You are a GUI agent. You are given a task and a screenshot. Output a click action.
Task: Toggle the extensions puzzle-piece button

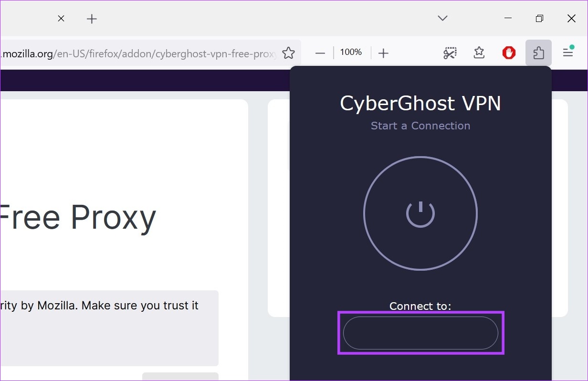[x=538, y=53]
